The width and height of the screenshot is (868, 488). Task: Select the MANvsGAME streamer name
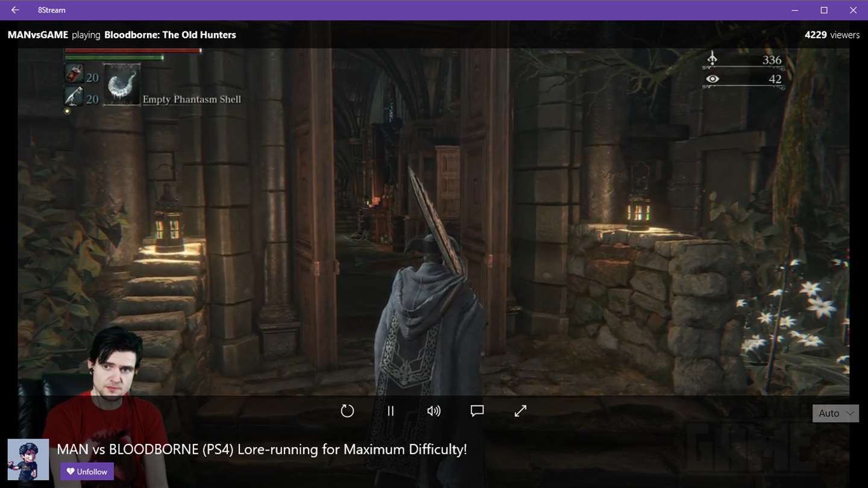click(37, 35)
